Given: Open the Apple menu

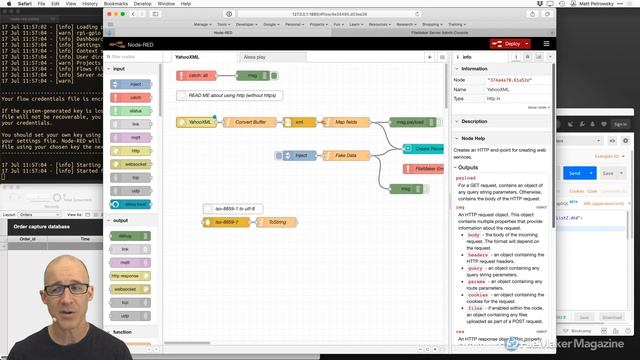Looking at the screenshot, I should (x=9, y=4).
